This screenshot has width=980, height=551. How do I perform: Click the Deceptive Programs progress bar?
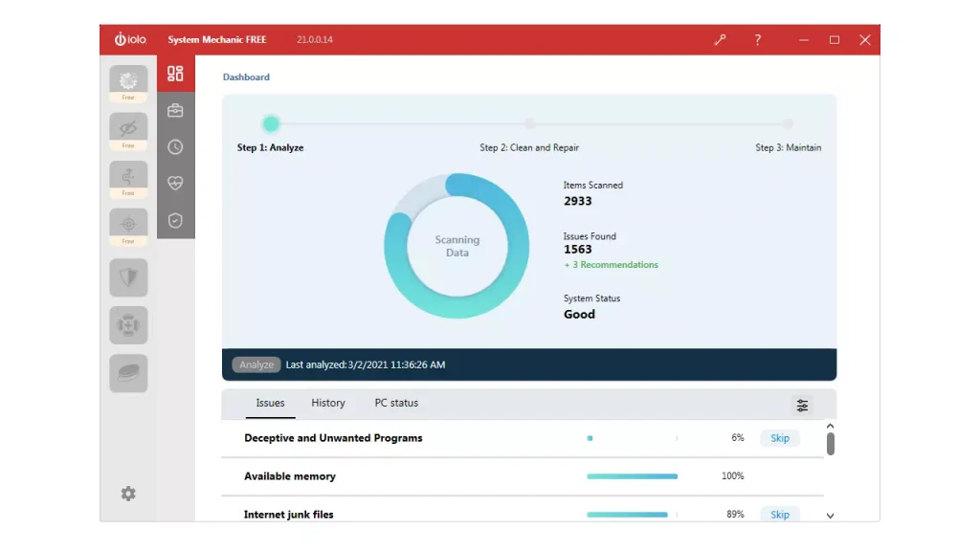(632, 438)
